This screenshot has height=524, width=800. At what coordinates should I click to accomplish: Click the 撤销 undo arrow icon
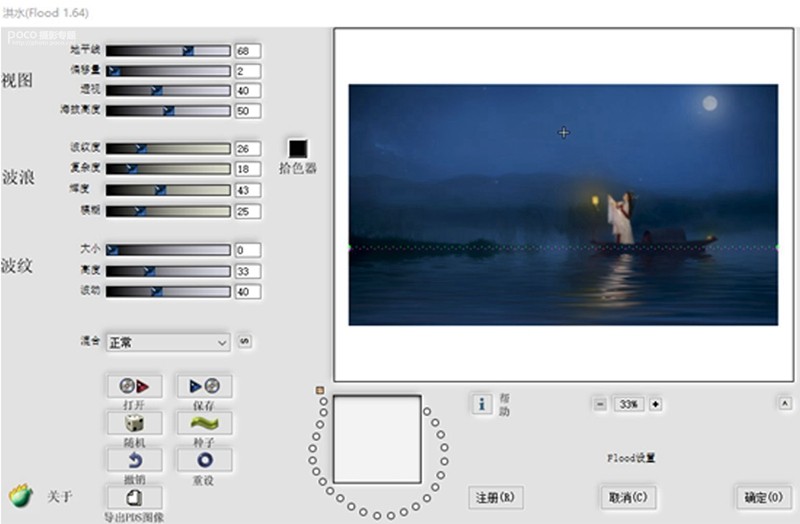(x=135, y=460)
